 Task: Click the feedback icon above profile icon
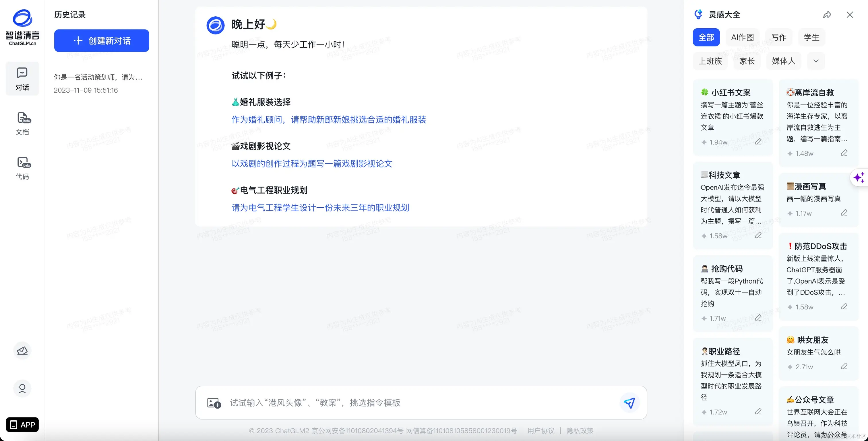(x=22, y=351)
